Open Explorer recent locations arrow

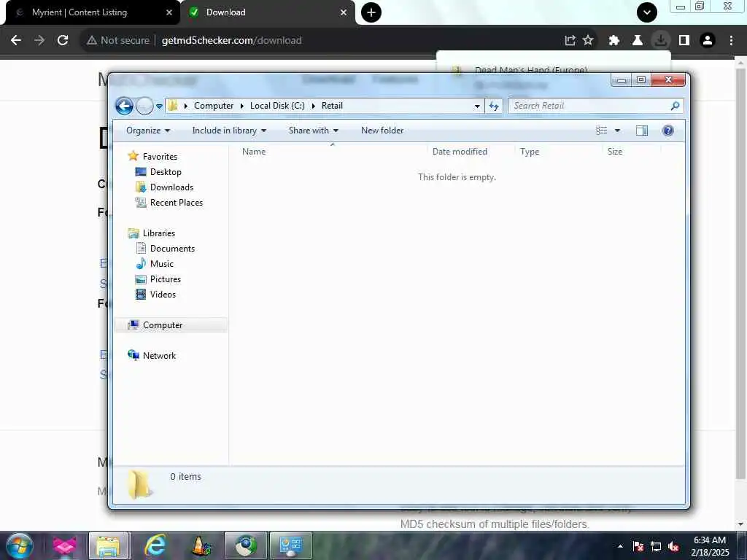tap(159, 106)
